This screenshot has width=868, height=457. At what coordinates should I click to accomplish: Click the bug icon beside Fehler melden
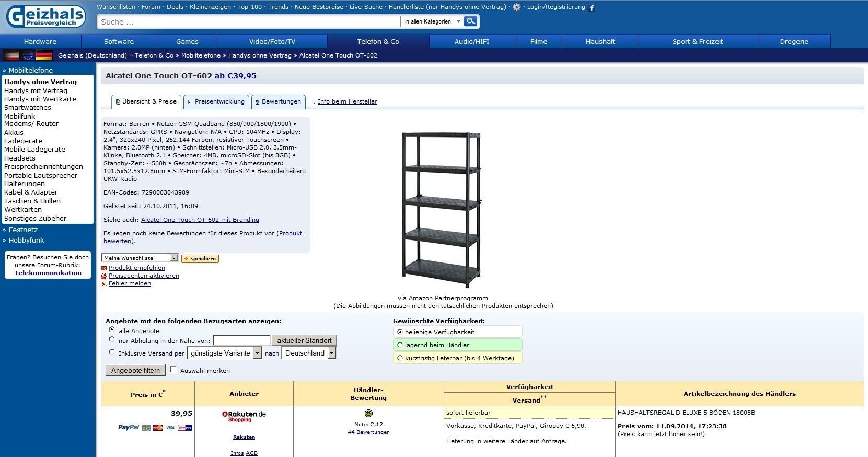click(x=104, y=284)
